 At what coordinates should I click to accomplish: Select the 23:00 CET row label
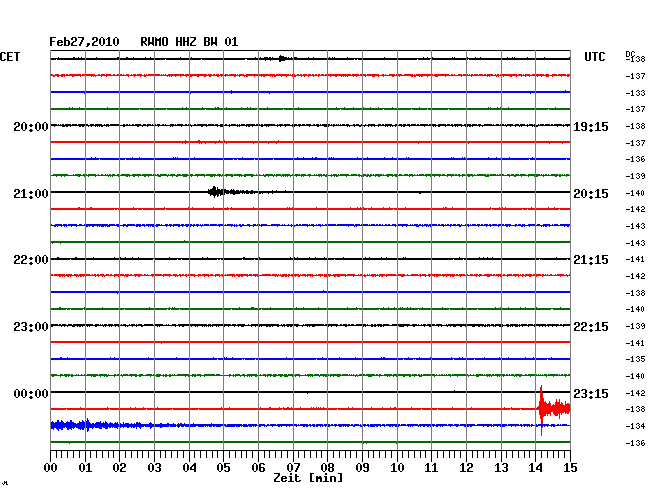[31, 327]
